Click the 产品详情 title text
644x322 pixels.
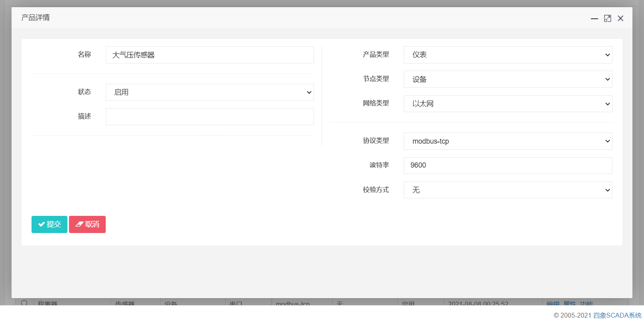[36, 18]
